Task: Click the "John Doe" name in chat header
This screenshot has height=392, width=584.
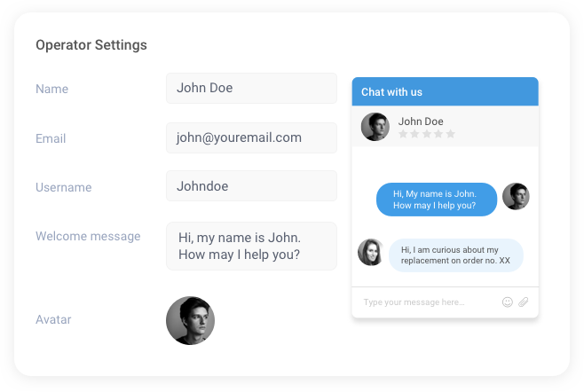Action: pyautogui.click(x=421, y=122)
